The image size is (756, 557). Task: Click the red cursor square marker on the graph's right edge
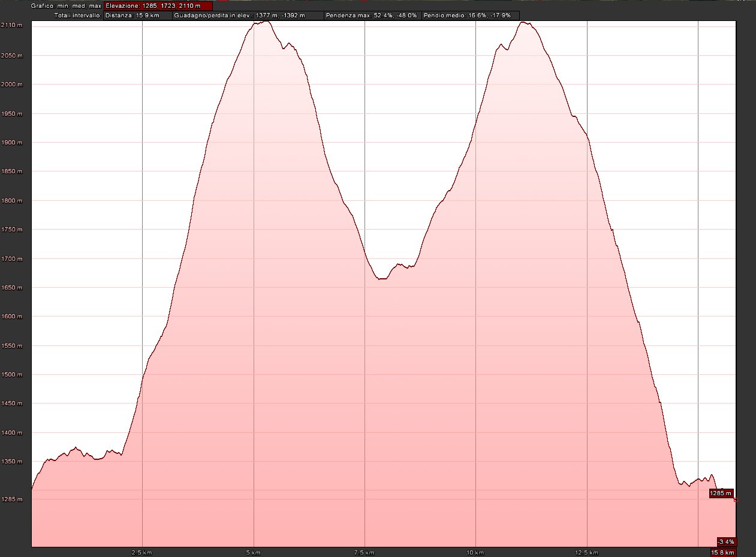tap(736, 499)
